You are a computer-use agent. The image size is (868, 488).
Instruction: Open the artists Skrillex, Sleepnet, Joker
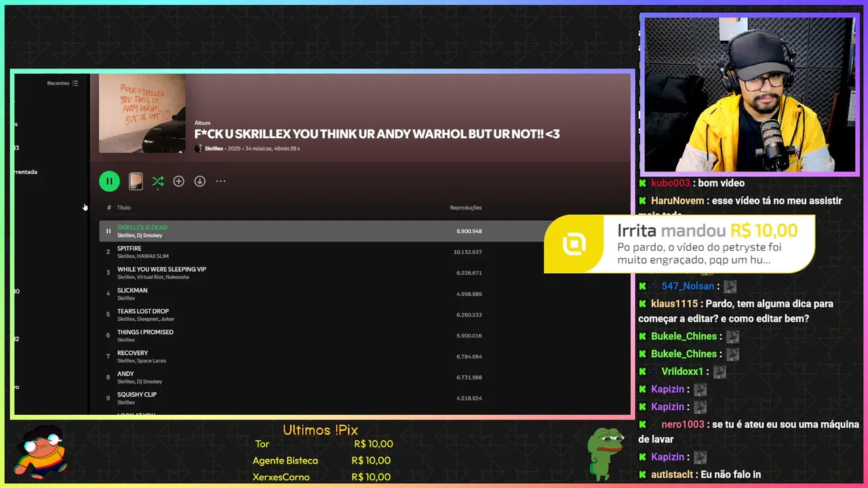point(146,319)
